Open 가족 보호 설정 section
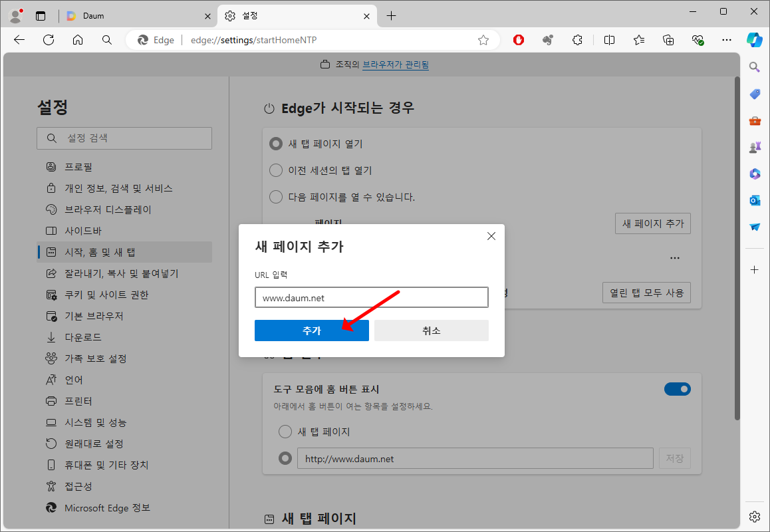The image size is (770, 532). pyautogui.click(x=124, y=358)
